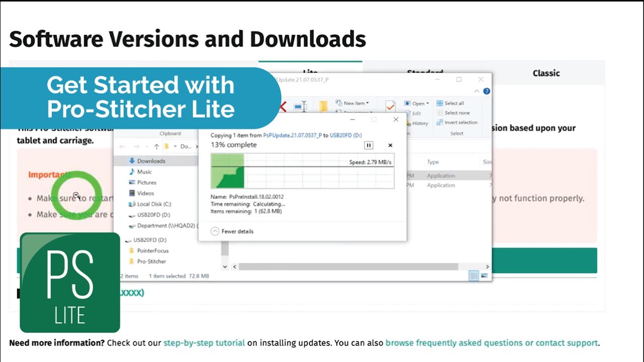Go up one folder with the up arrow

pos(156,146)
